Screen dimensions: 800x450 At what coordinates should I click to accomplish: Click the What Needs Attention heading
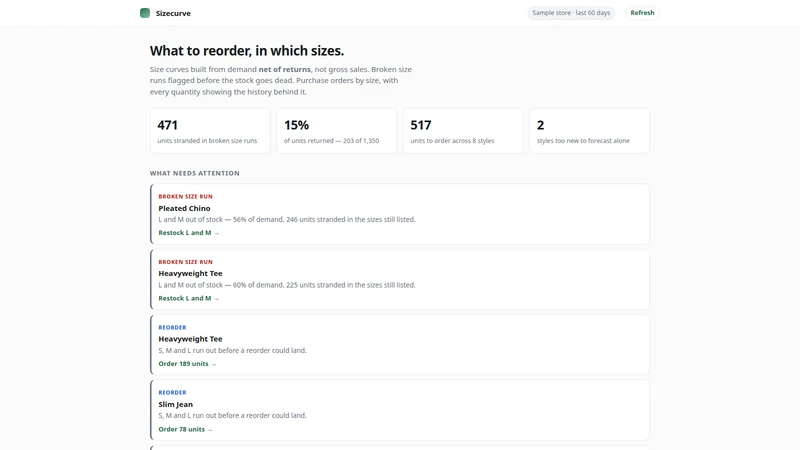point(194,173)
